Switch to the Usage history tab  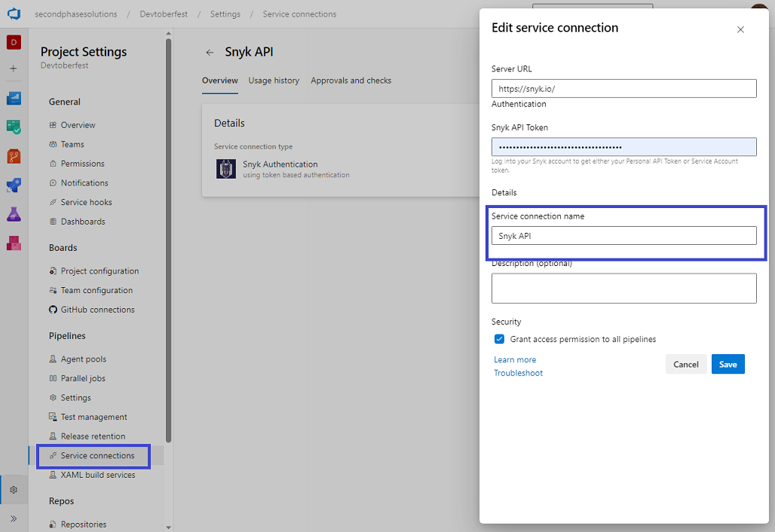[274, 81]
